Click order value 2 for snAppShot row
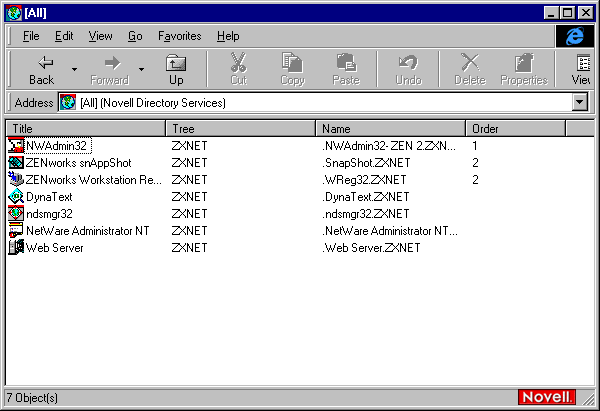Image resolution: width=600 pixels, height=411 pixels. pos(475,163)
